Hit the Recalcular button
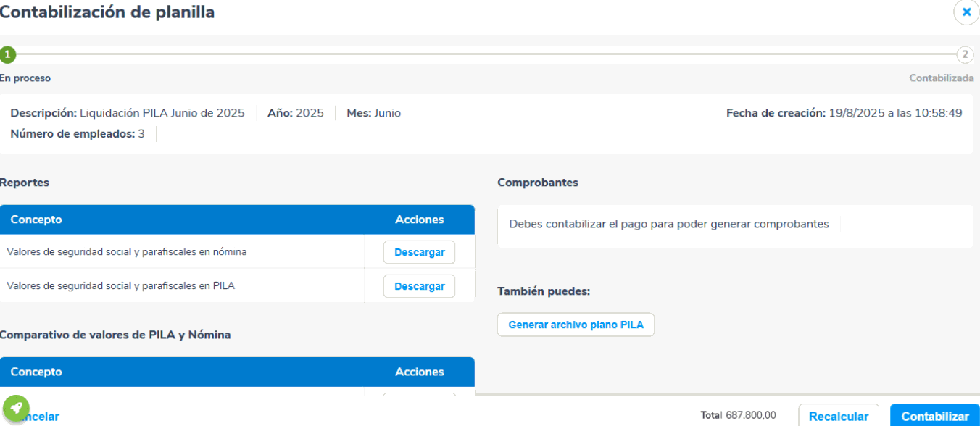Screen dimensions: 980x426 pos(838,417)
